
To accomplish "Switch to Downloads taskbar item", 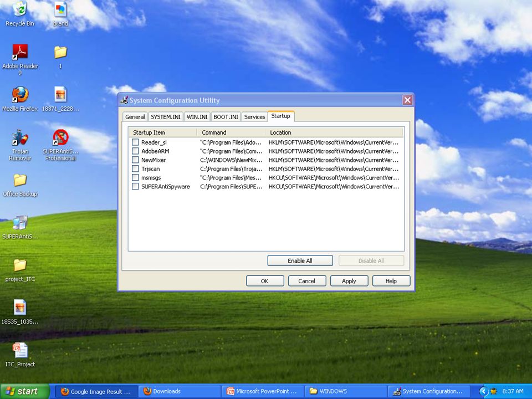I will click(179, 391).
